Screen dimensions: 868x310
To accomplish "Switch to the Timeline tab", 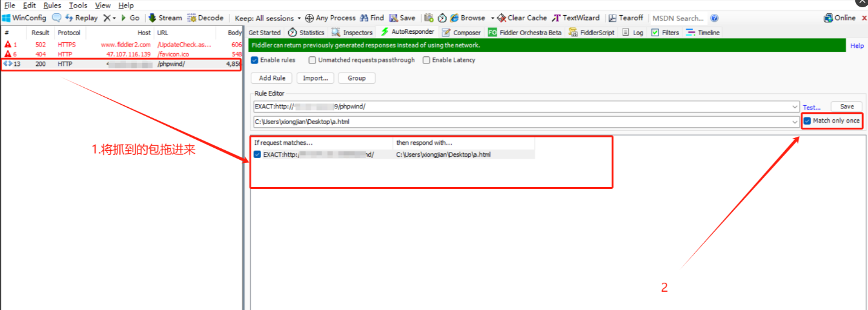I will click(x=703, y=33).
